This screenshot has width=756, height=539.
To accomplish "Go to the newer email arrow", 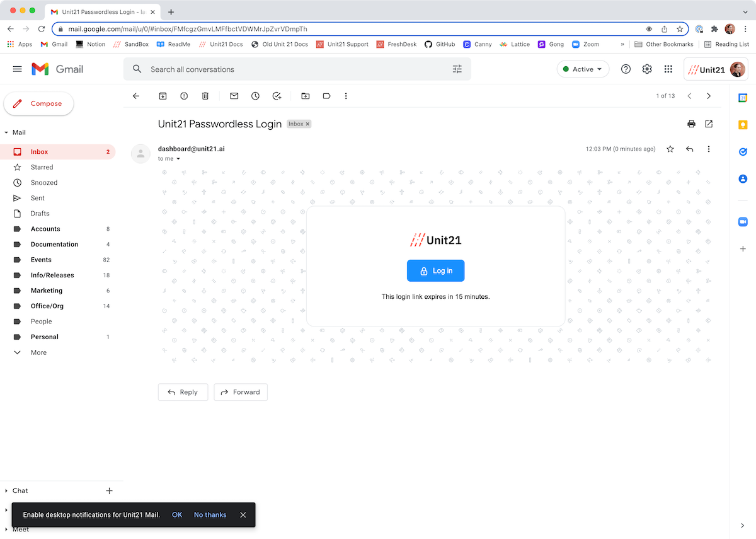I will point(689,96).
